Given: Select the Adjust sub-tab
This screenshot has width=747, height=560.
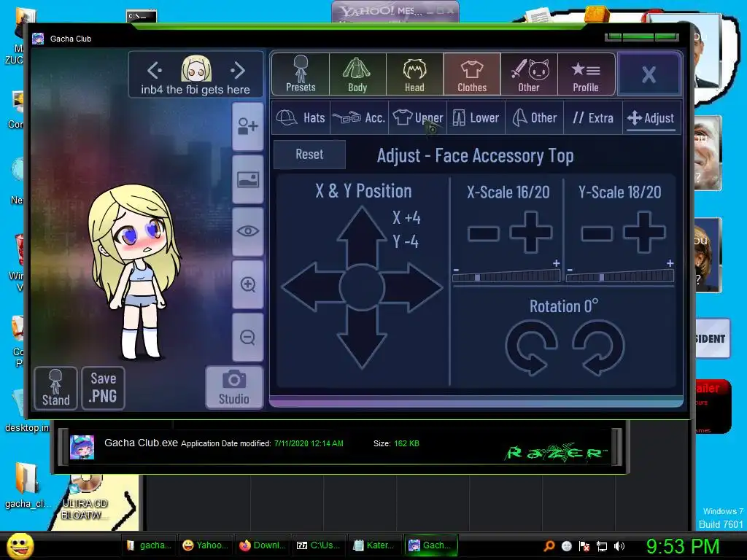Looking at the screenshot, I should pyautogui.click(x=651, y=117).
